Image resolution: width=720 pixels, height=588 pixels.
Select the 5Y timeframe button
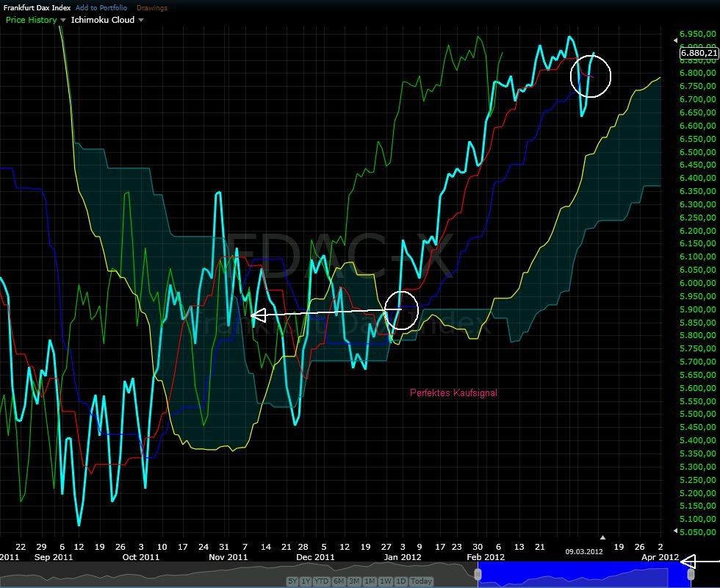click(x=293, y=581)
